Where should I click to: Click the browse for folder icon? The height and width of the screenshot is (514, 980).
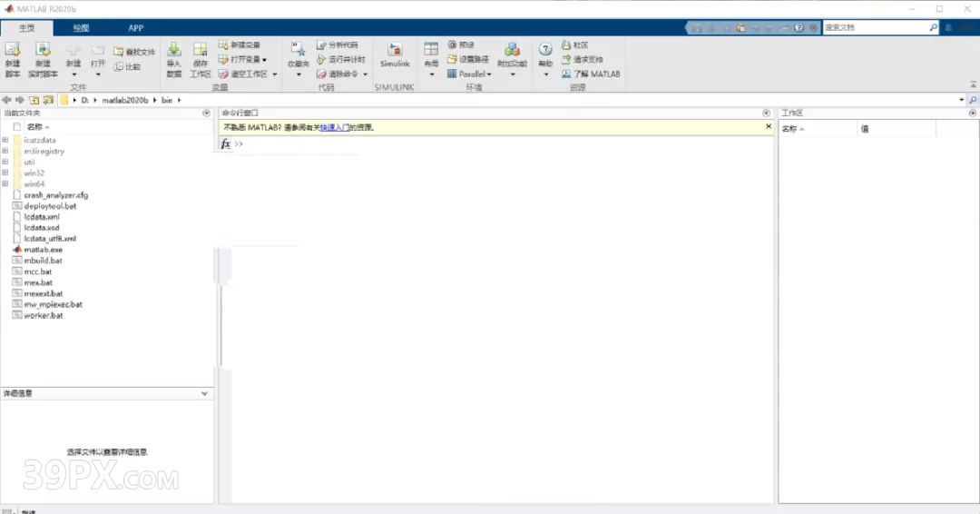point(48,100)
